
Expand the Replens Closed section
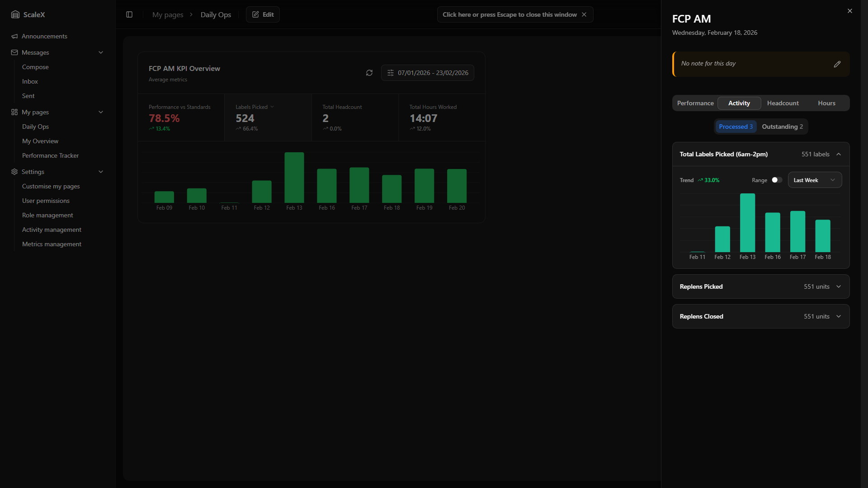[x=839, y=316]
